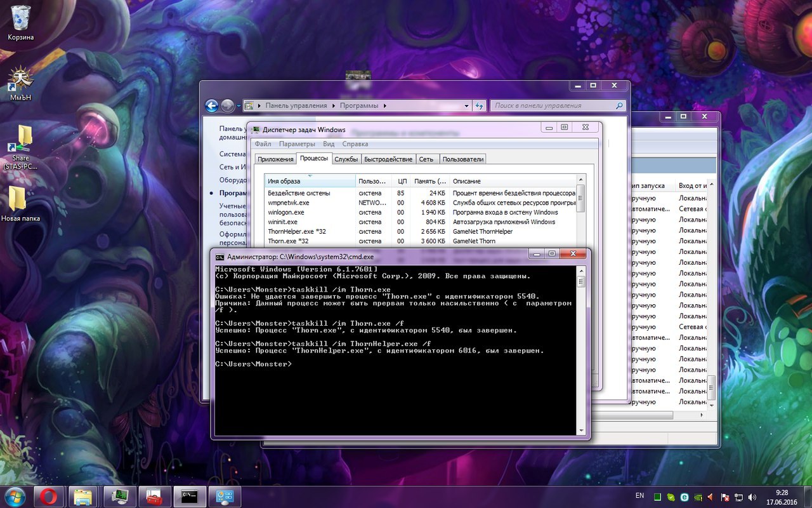The image size is (812, 508).
Task: Sort by the ЦП column header
Action: [x=401, y=181]
